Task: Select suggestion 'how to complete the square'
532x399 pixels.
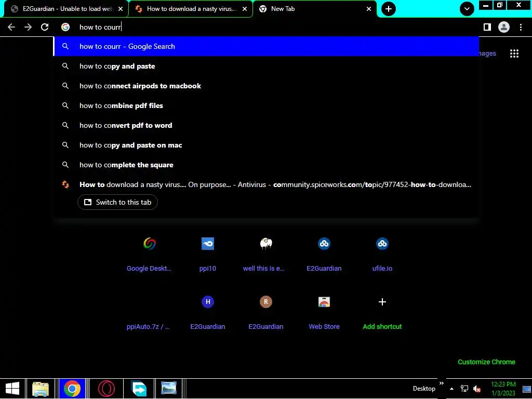Action: click(x=266, y=165)
